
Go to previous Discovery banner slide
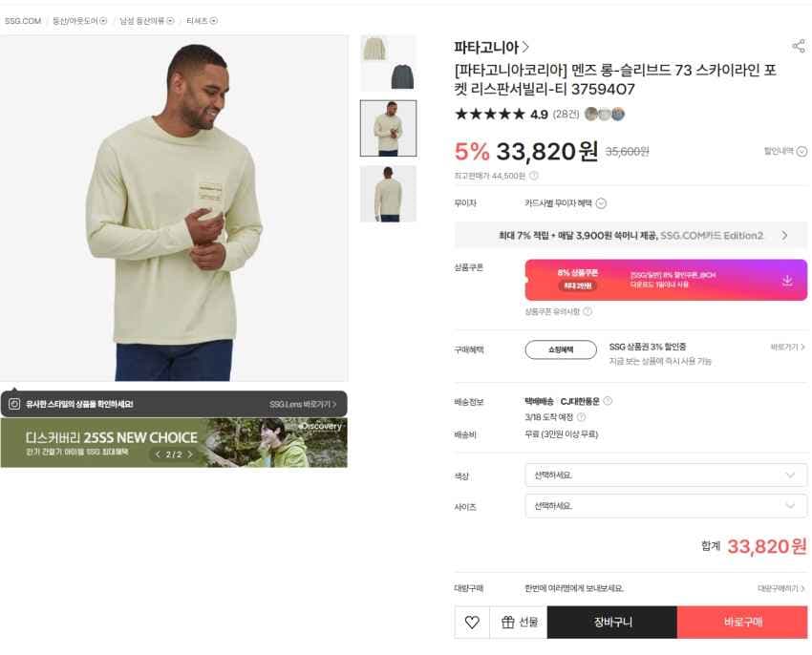pos(159,454)
